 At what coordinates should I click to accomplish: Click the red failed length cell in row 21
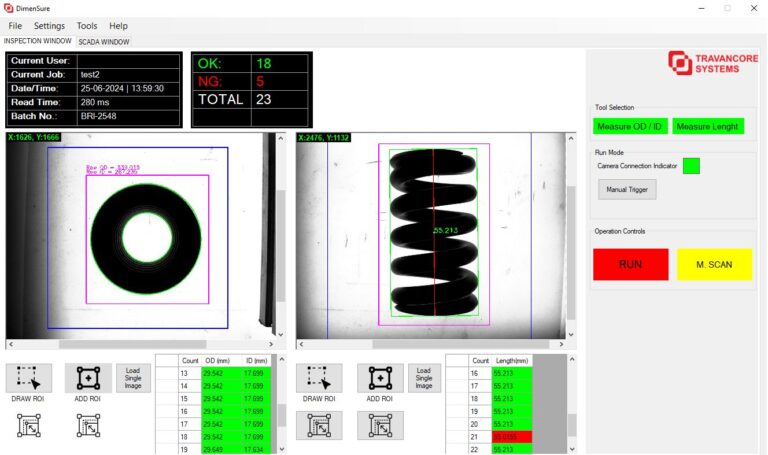512,437
